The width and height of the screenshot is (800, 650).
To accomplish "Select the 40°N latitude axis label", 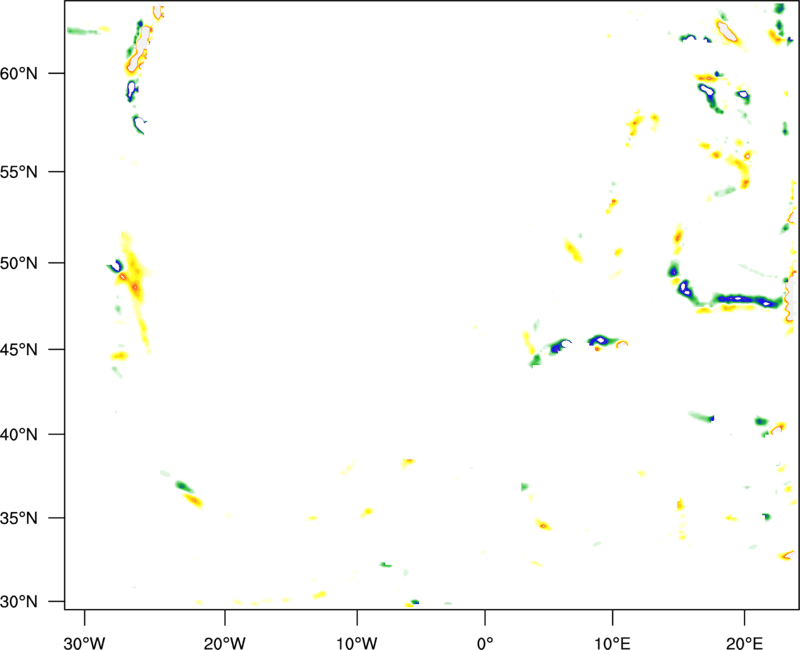I will click(x=30, y=434).
